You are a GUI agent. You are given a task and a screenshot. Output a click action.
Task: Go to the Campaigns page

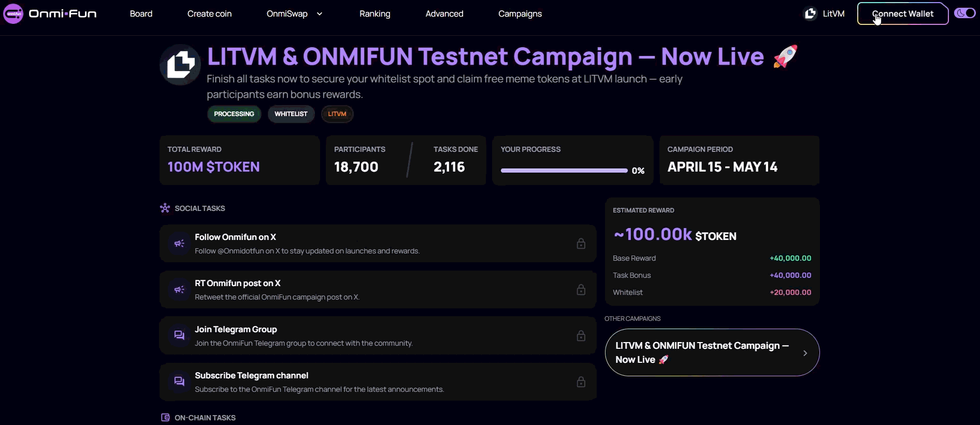(x=520, y=14)
